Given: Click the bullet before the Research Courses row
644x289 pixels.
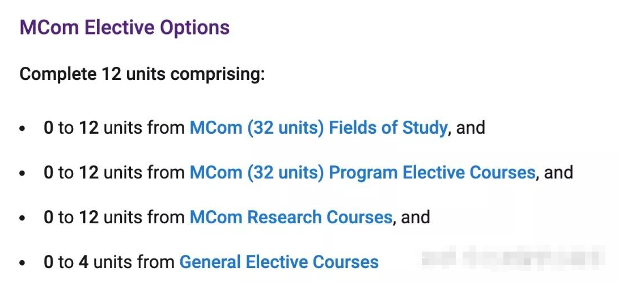Looking at the screenshot, I should (x=22, y=218).
